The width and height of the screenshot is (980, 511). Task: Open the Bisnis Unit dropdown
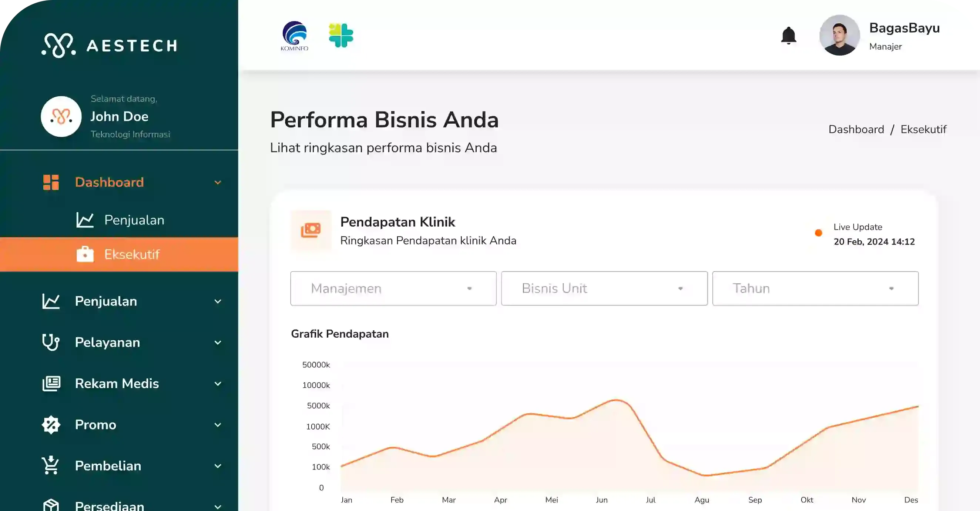pyautogui.click(x=604, y=288)
